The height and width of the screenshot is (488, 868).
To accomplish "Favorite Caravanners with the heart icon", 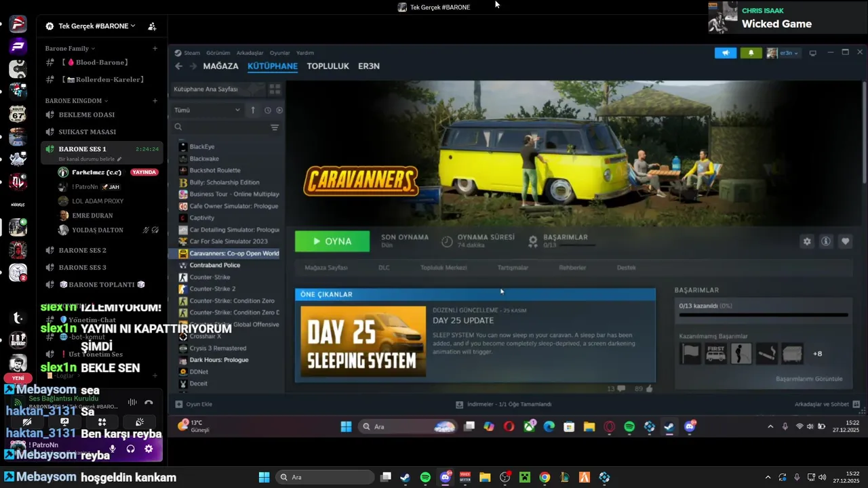I will pos(845,241).
